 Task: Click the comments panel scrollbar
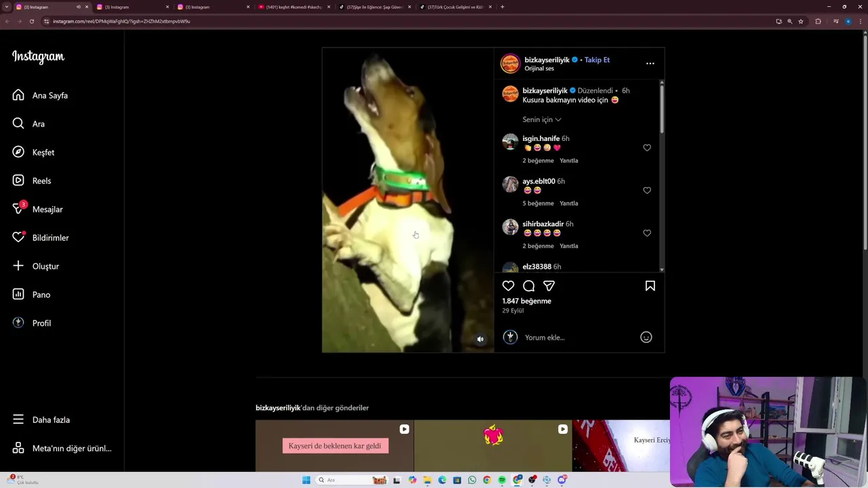pos(662,108)
